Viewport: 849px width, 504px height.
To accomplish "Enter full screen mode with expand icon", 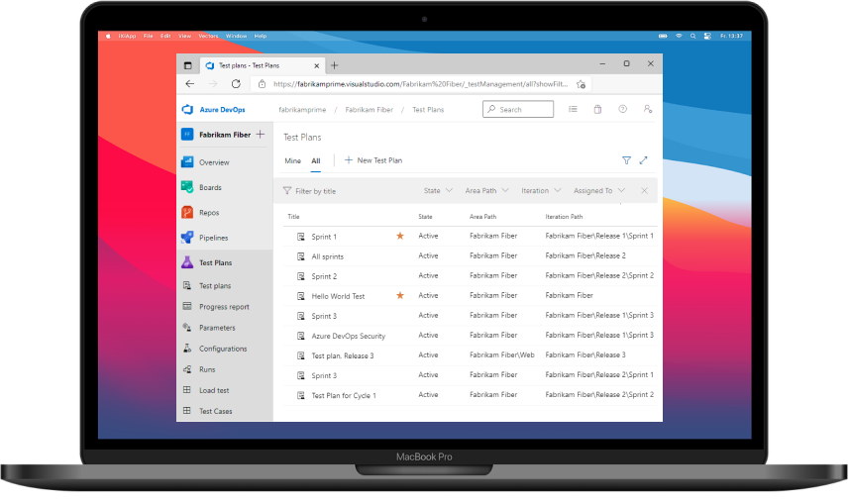I will [643, 160].
